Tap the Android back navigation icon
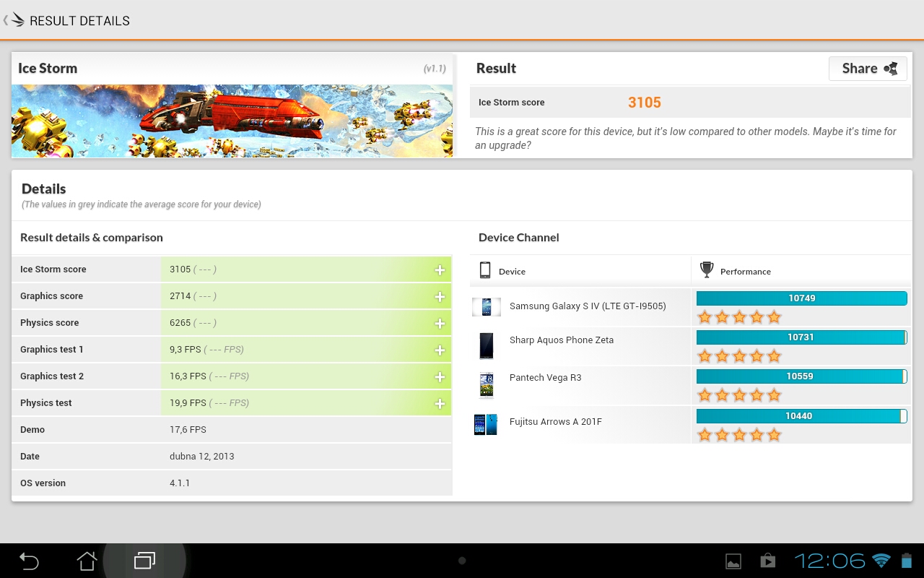Image resolution: width=924 pixels, height=578 pixels. tap(27, 561)
